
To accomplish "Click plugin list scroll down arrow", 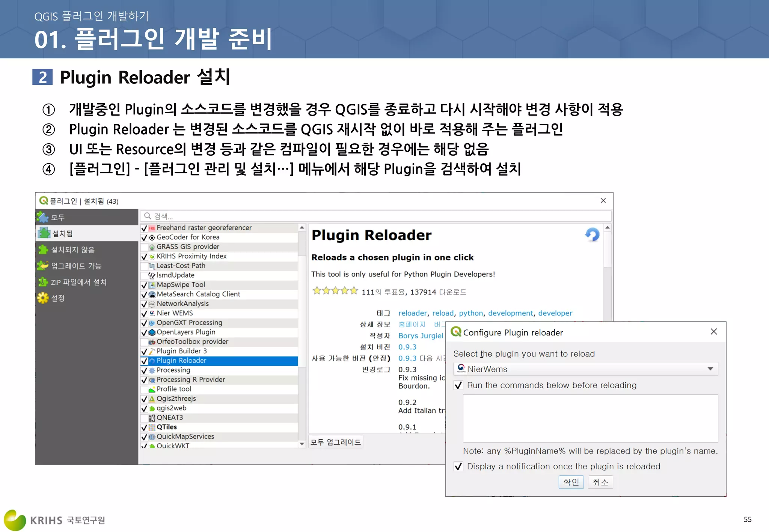I will 302,444.
